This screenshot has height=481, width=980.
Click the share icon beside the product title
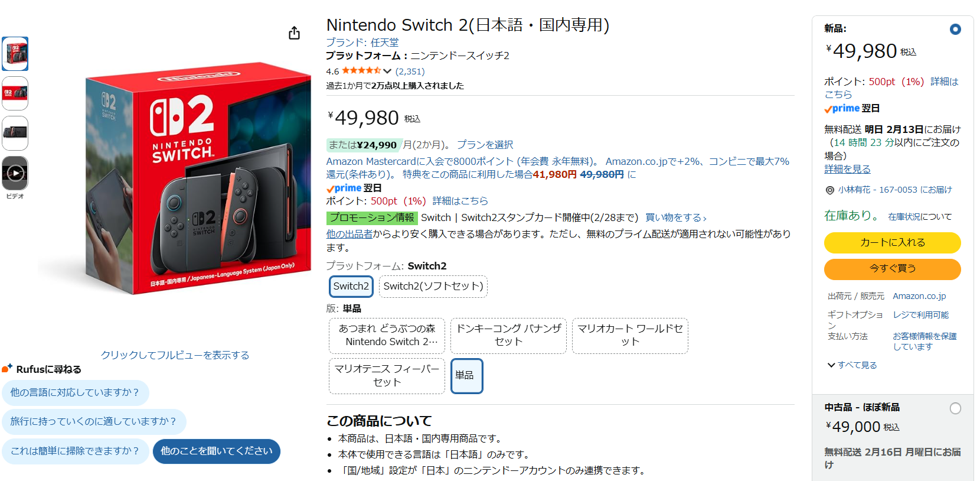[294, 33]
